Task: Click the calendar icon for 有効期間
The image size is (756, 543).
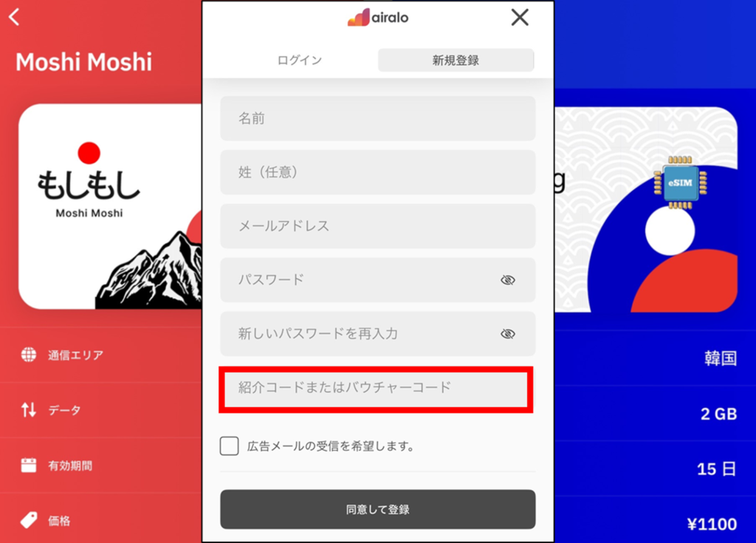Action: (x=29, y=465)
